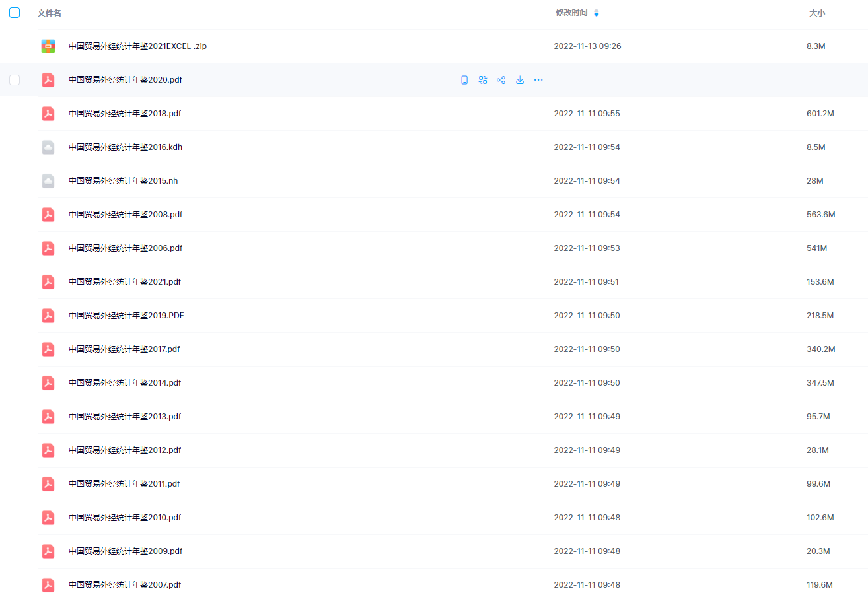This screenshot has width=868, height=597.
Task: Open file 中国贸易外经统计年鉴2020.pdf
Action: point(126,80)
